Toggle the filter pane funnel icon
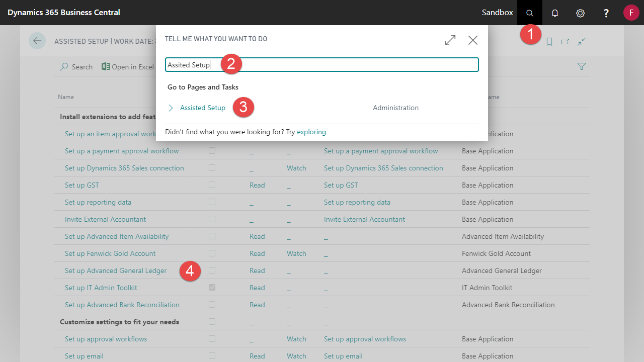Screen dimensions: 644x362 (x=582, y=66)
